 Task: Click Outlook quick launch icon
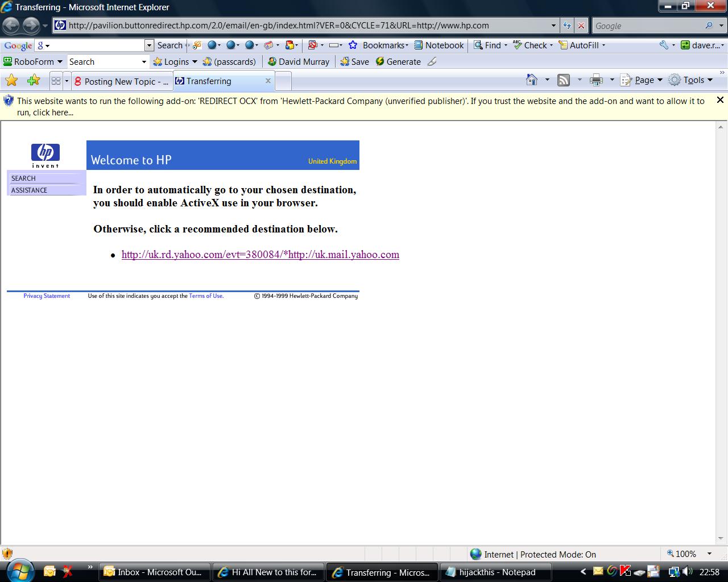click(49, 572)
